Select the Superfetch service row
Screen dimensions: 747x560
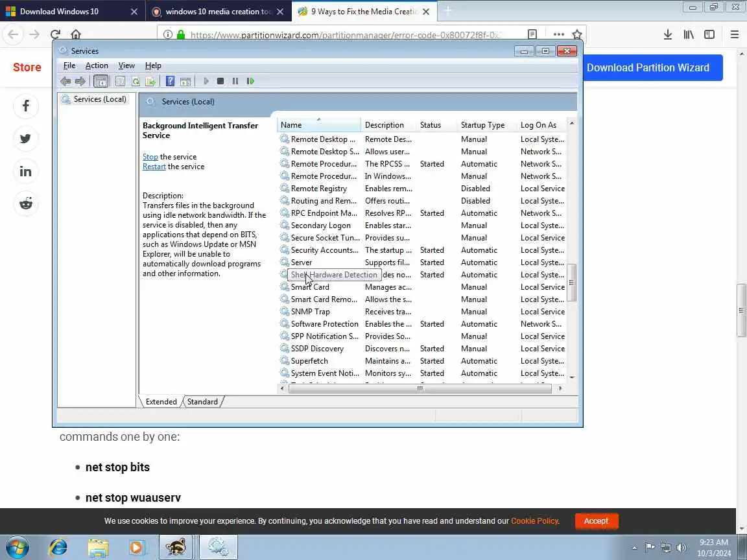coord(422,361)
